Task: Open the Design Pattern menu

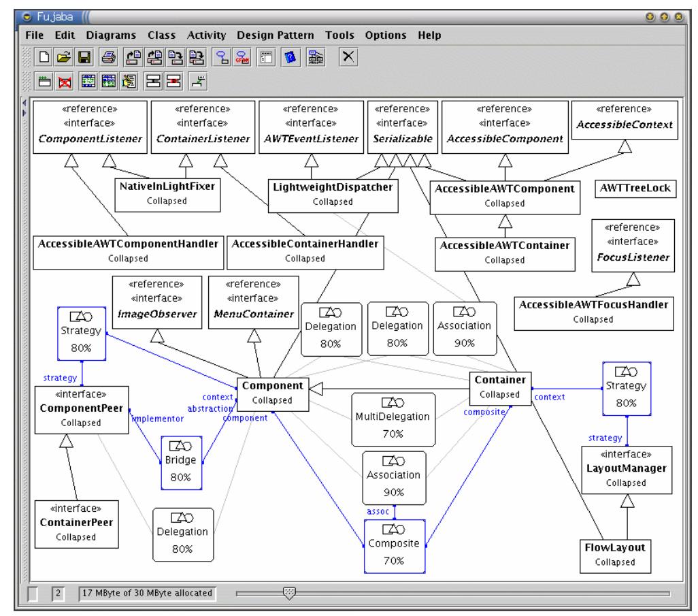Action: (x=275, y=35)
